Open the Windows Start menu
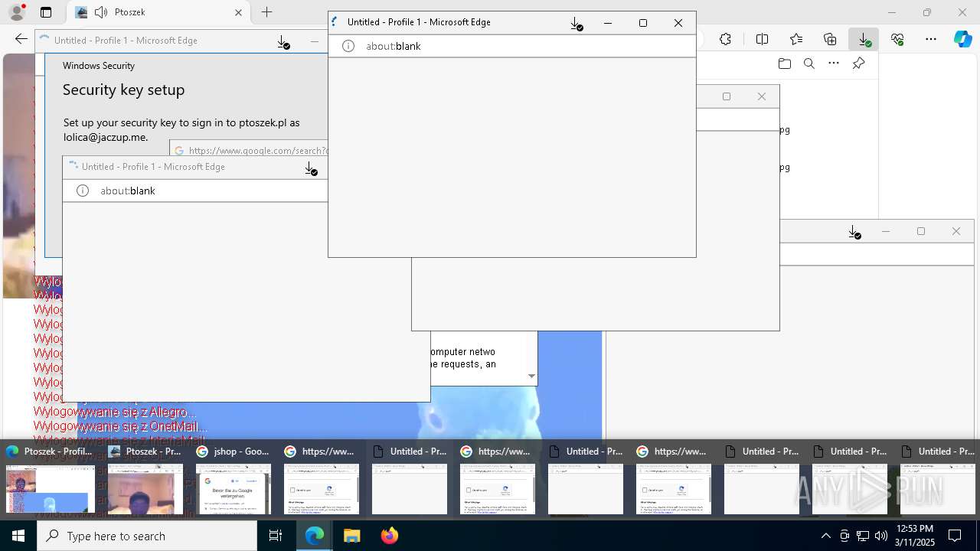Image resolution: width=980 pixels, height=551 pixels. [x=18, y=536]
